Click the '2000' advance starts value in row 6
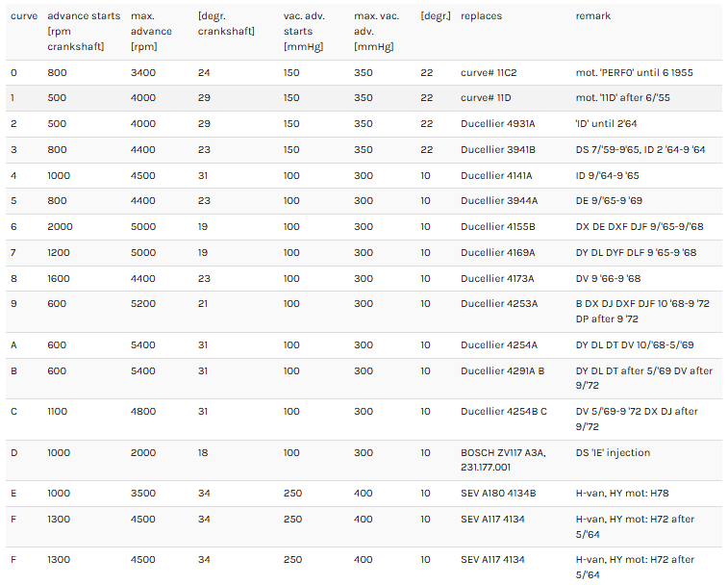 point(60,226)
